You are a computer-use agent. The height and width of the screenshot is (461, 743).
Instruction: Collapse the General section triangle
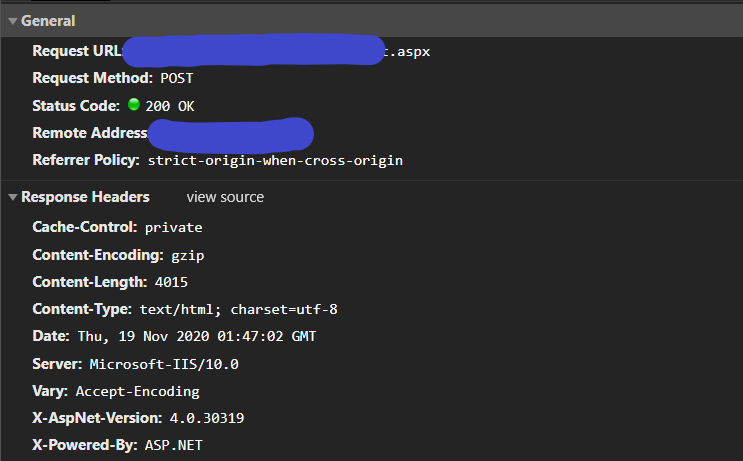(13, 21)
